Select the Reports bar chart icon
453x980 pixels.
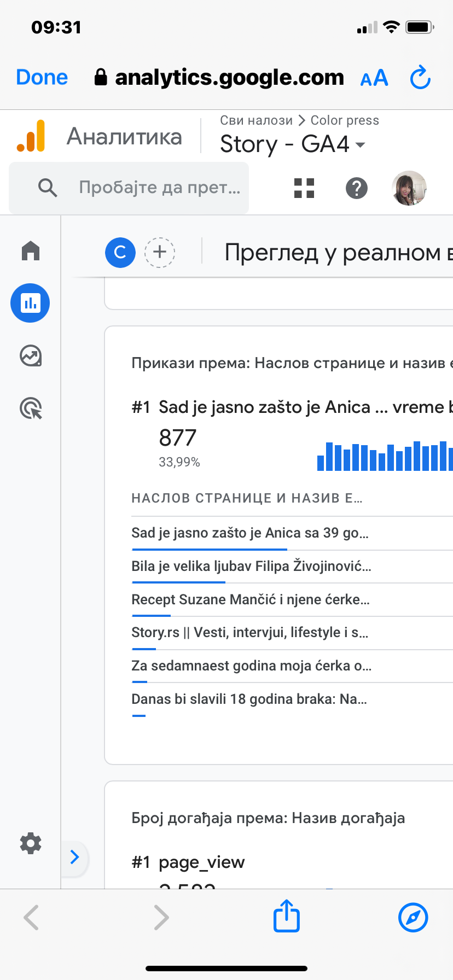30,303
